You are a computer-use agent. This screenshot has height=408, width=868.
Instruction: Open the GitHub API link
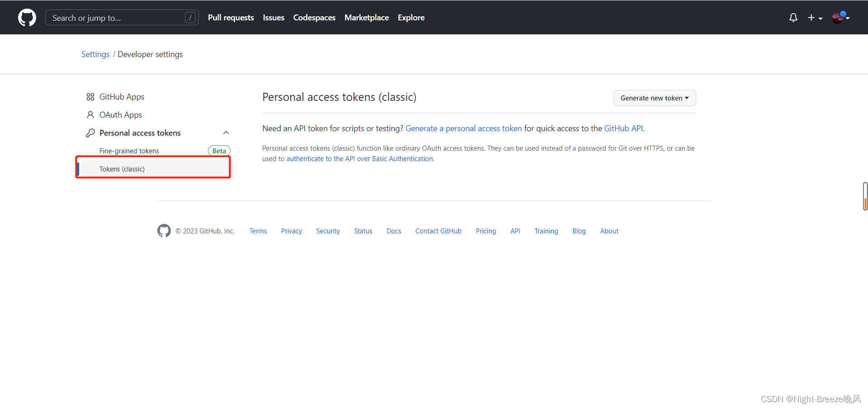pos(623,128)
